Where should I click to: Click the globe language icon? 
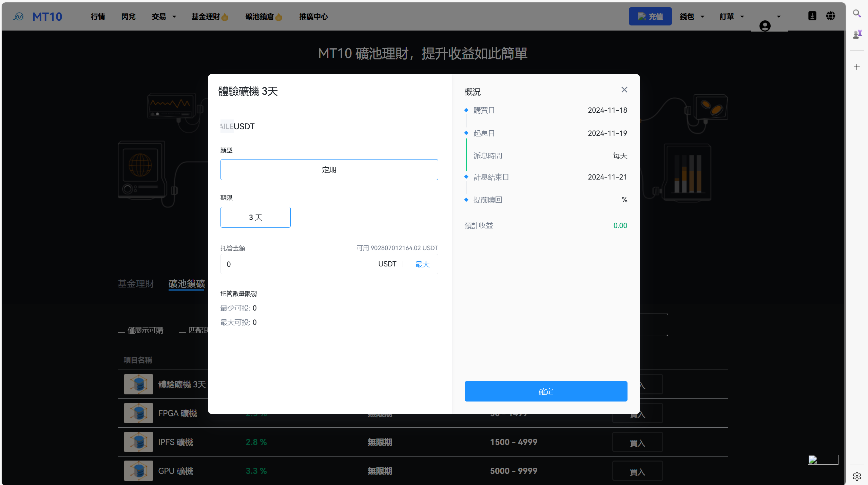[831, 16]
